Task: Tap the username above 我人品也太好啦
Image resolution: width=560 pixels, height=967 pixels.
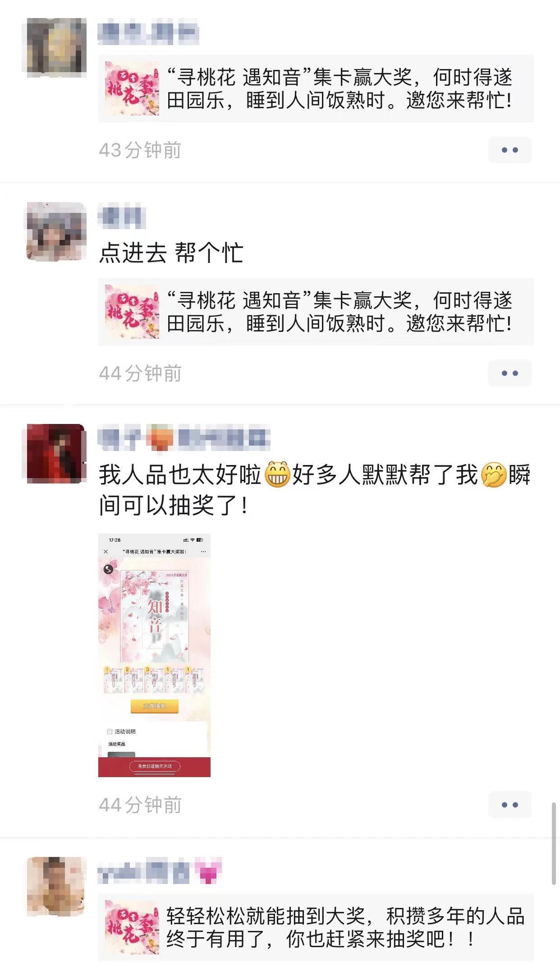Action: 184,437
